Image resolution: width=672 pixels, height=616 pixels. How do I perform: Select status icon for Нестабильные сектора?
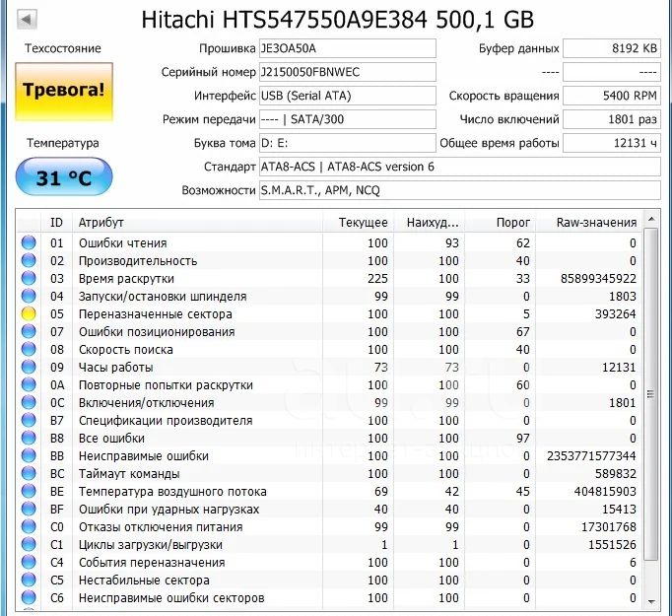(29, 580)
